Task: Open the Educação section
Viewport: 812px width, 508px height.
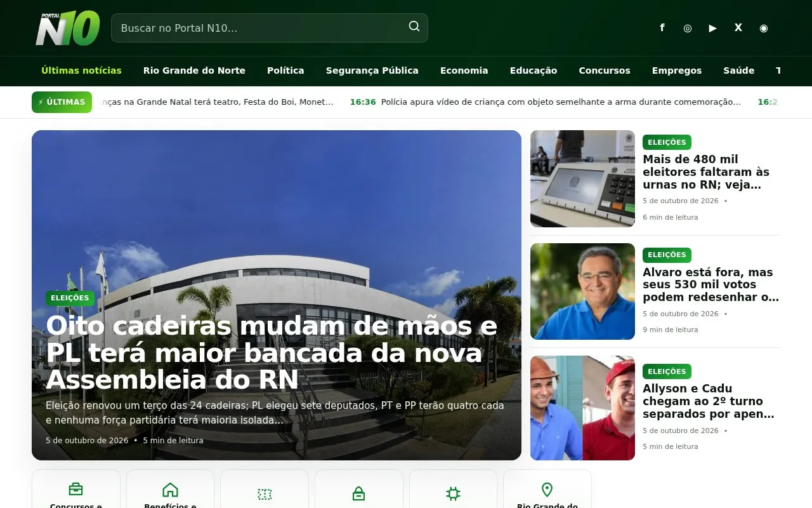Action: click(534, 70)
